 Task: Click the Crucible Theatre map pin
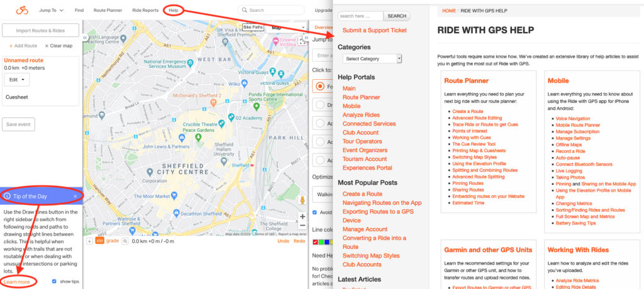(221, 123)
